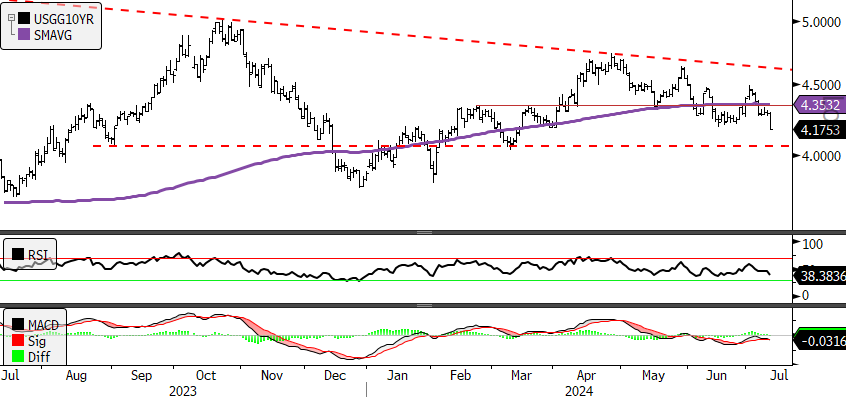Click the May month label
The width and height of the screenshot is (846, 397).
click(653, 375)
